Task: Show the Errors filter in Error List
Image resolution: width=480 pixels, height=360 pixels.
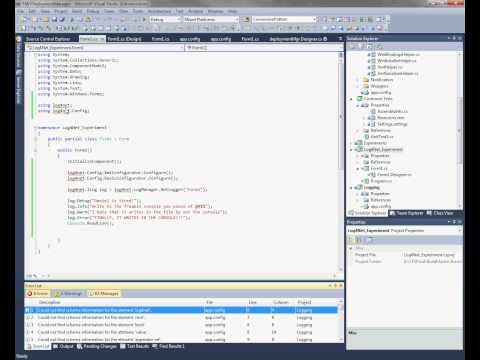Action: click(38, 294)
